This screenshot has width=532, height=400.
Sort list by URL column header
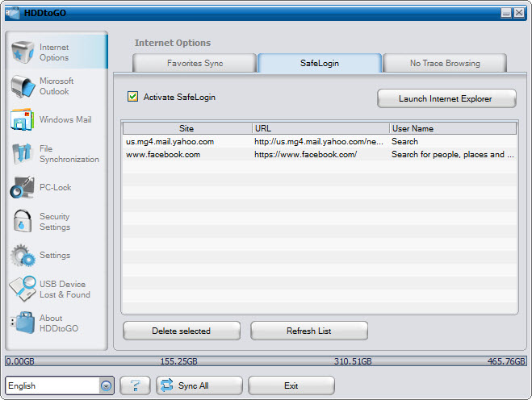coord(320,128)
